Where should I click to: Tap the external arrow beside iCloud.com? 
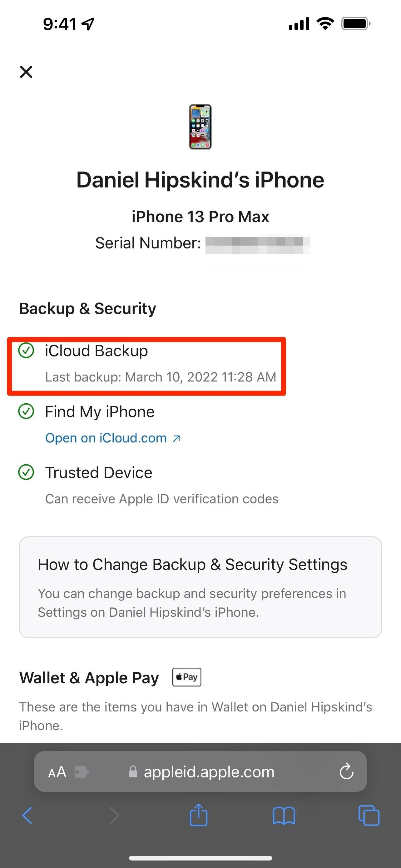pos(176,438)
